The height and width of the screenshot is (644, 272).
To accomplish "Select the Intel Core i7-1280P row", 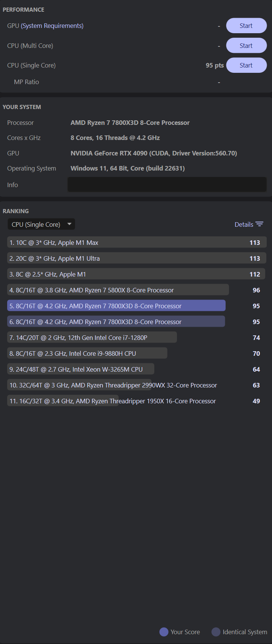I will pyautogui.click(x=137, y=338).
